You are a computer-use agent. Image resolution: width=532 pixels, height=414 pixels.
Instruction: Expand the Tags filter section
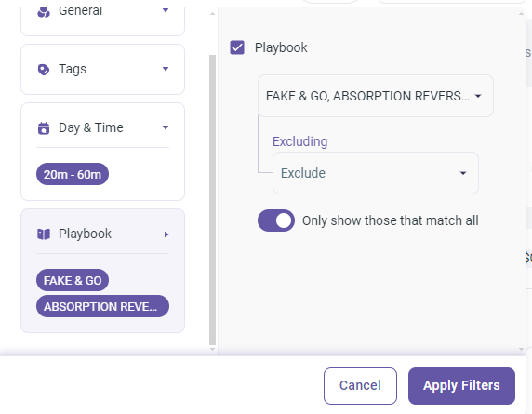point(102,69)
